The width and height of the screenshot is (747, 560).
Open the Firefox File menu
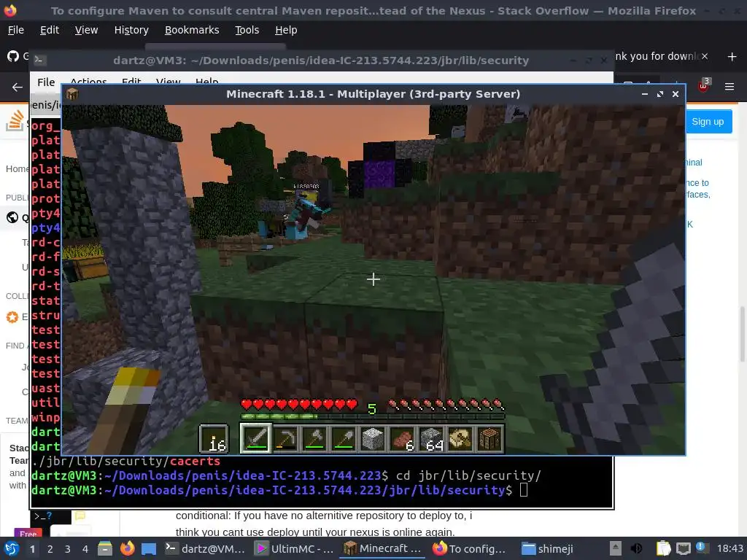16,30
